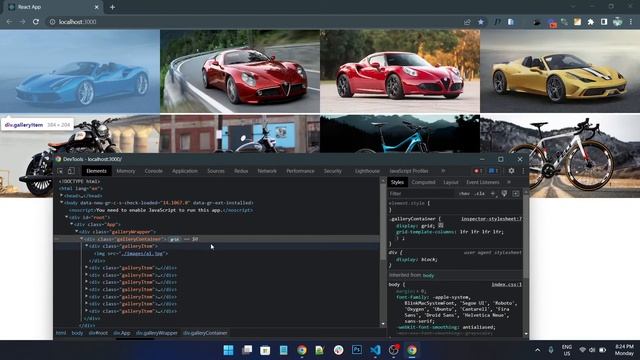The height and width of the screenshot is (360, 640).
Task: Open the grid editor icon next to display: grid
Action: tap(440, 225)
